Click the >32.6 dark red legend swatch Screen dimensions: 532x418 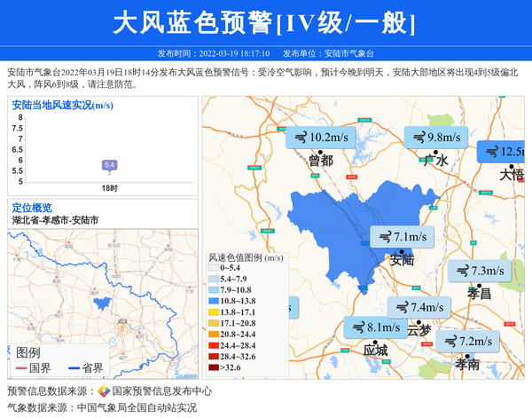tap(214, 367)
